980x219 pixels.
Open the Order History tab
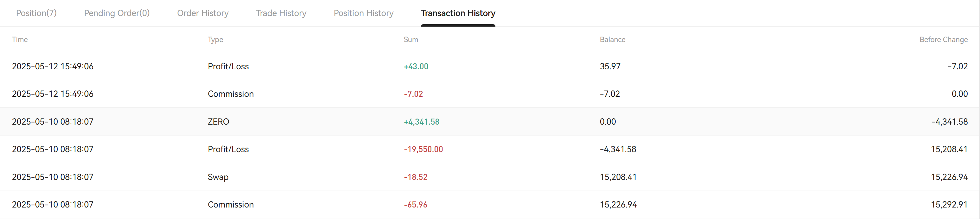(203, 13)
